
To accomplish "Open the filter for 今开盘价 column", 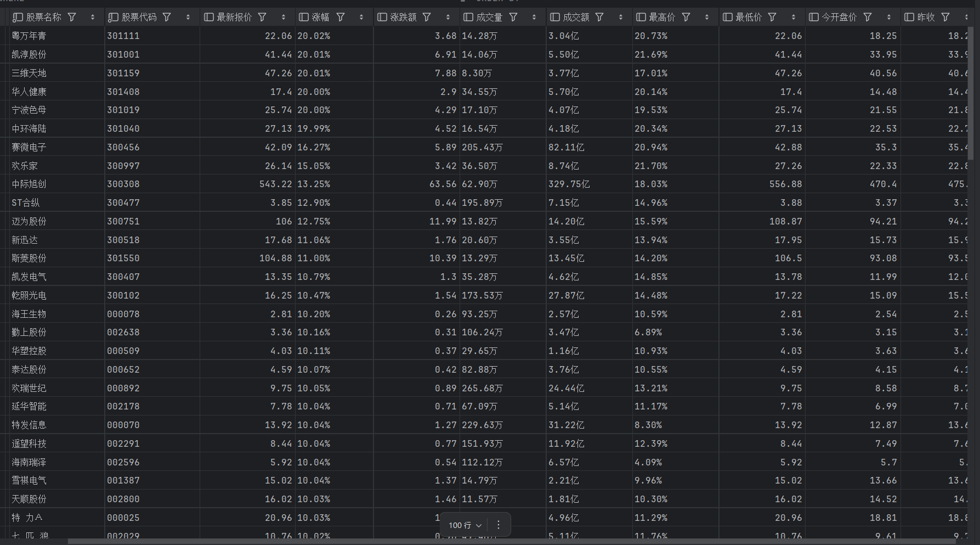I will tap(868, 18).
